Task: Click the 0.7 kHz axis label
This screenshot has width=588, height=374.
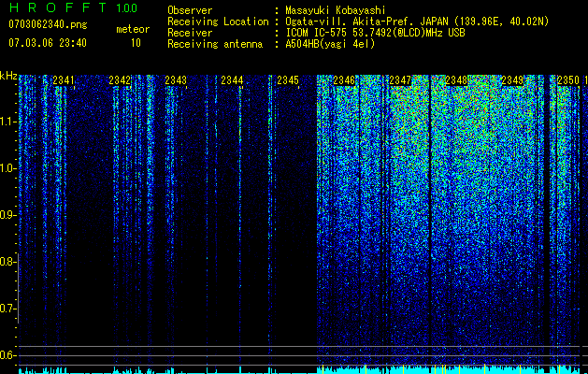Action: [x=7, y=309]
